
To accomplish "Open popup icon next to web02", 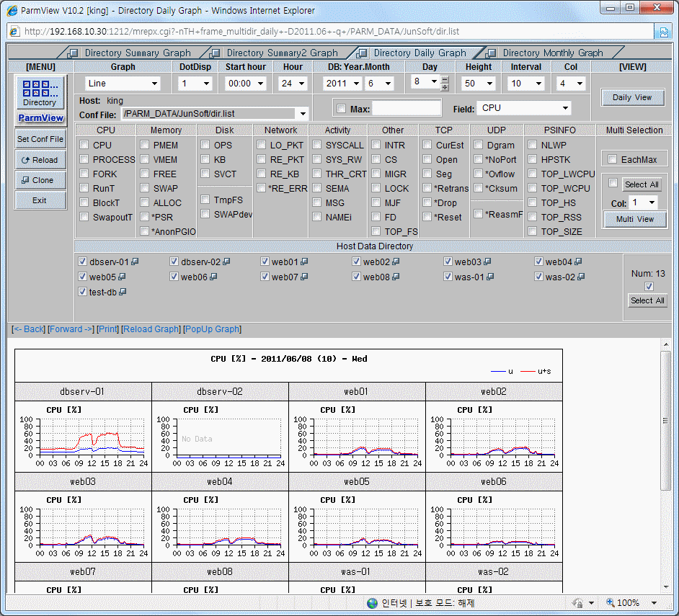I will (x=396, y=262).
